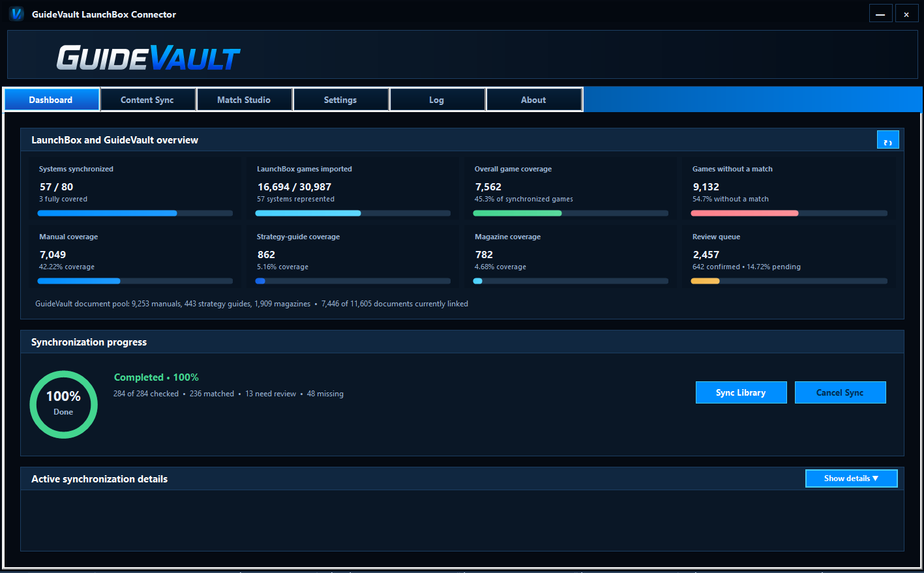The image size is (924, 573).
Task: Click "45.3% of synchronized games" text
Action: (x=524, y=199)
